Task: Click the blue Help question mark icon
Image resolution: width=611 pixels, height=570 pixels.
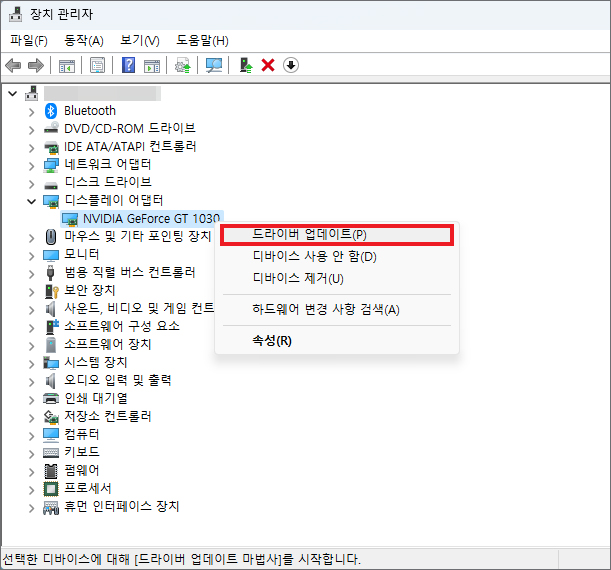Action: tap(128, 65)
